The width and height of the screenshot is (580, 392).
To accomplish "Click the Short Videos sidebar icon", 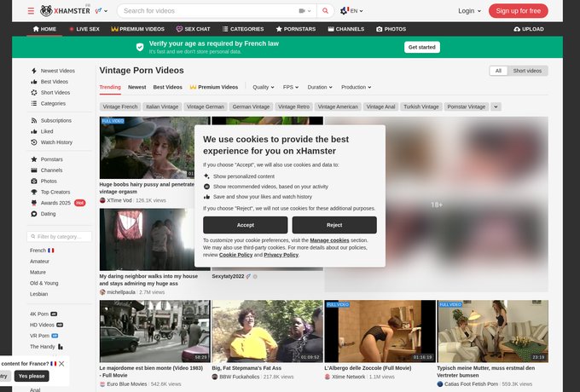I will (34, 92).
